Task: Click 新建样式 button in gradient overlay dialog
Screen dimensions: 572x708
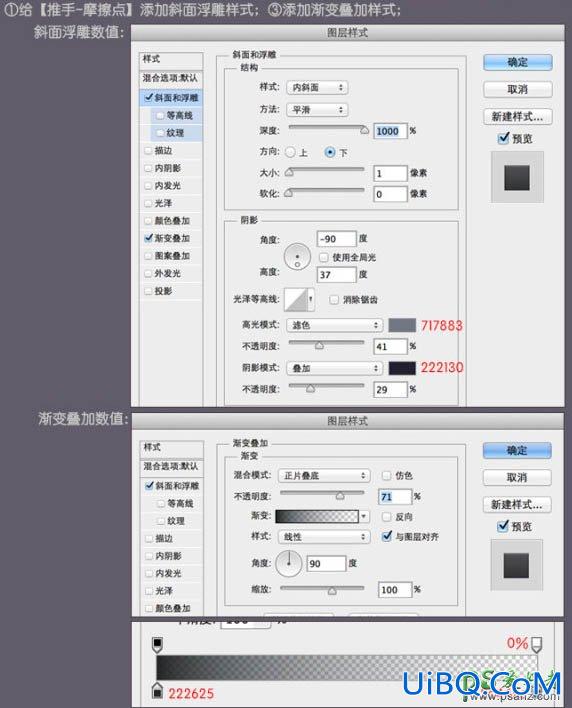Action: pos(517,504)
